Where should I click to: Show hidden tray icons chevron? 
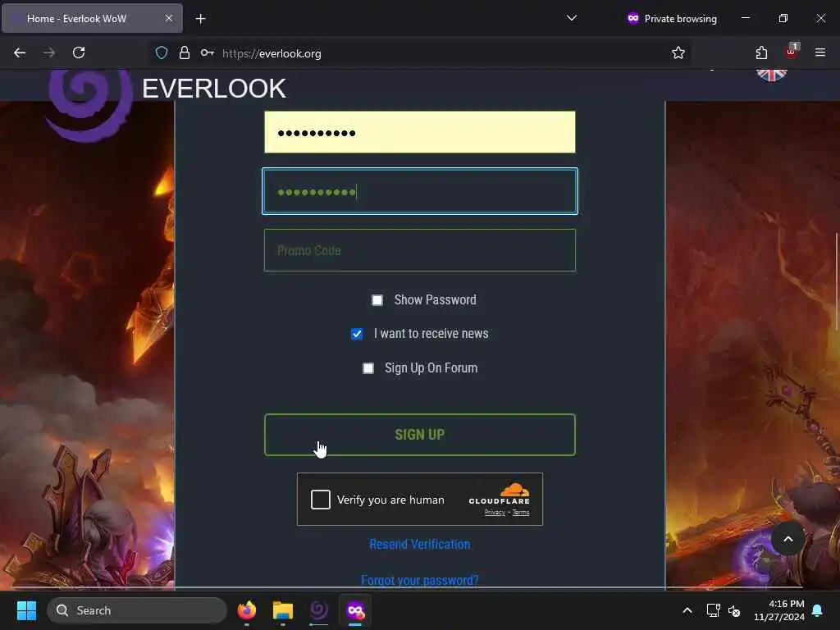click(687, 610)
